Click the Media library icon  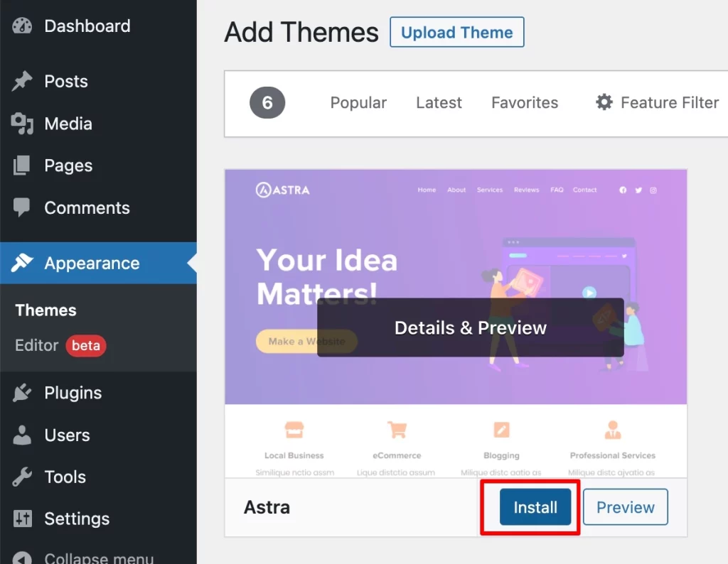click(x=21, y=124)
